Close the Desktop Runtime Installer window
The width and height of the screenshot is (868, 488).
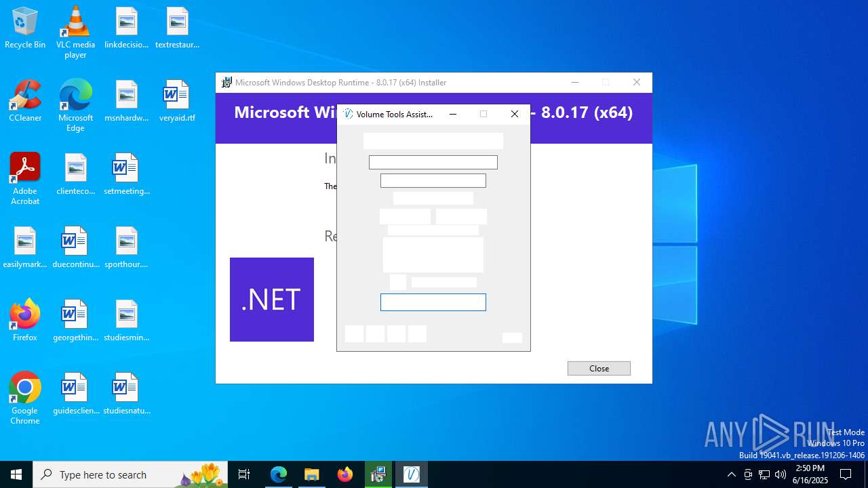[636, 83]
